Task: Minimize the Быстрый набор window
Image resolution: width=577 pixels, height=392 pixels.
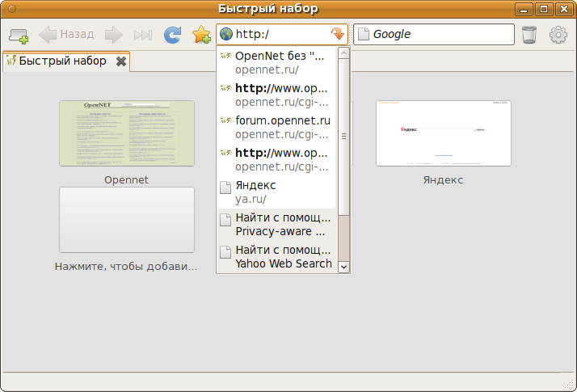Action: tap(524, 9)
